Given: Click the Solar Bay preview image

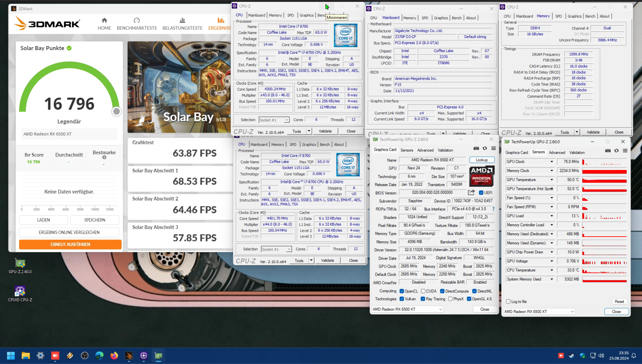Looking at the screenshot, I should (179, 87).
